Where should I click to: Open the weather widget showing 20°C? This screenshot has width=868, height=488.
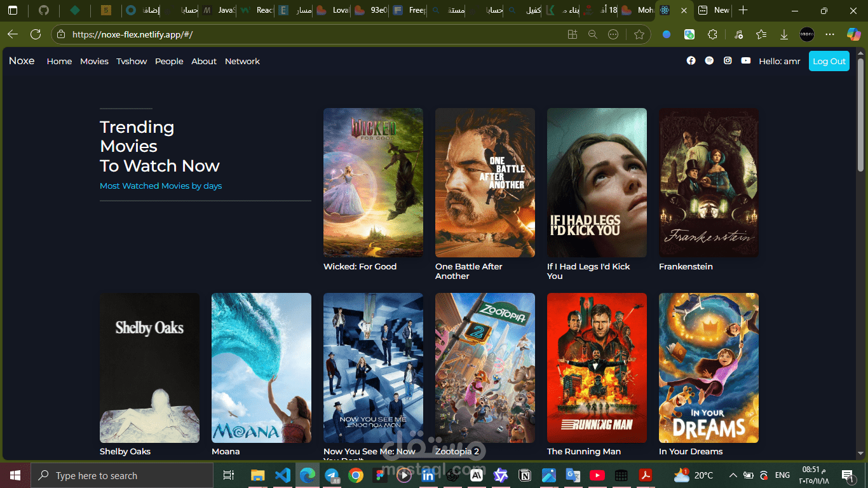pos(693,475)
